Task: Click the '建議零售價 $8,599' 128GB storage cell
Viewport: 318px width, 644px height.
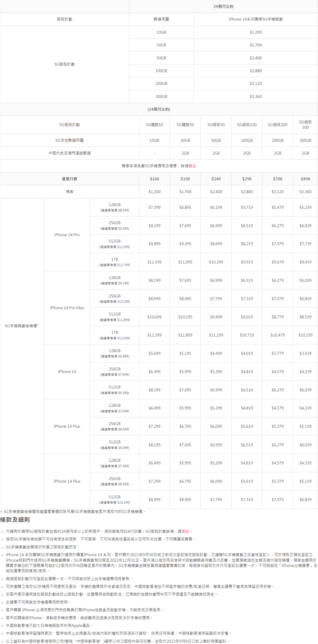Action: [x=114, y=207]
